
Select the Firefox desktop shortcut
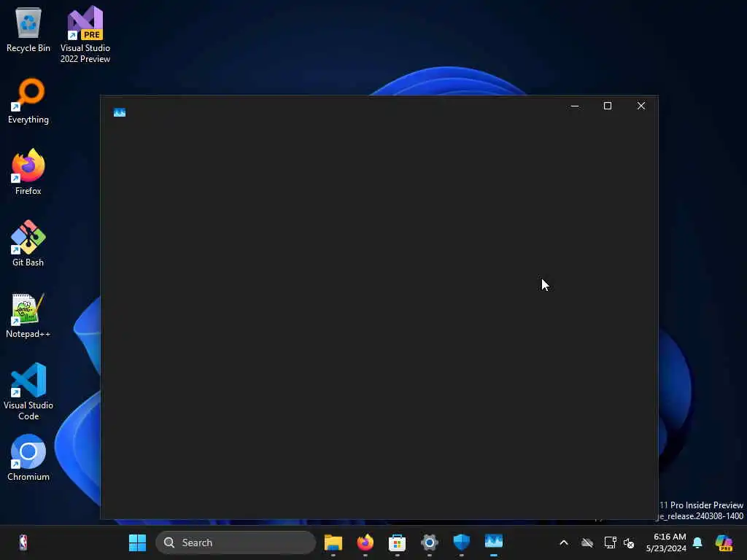(x=28, y=172)
